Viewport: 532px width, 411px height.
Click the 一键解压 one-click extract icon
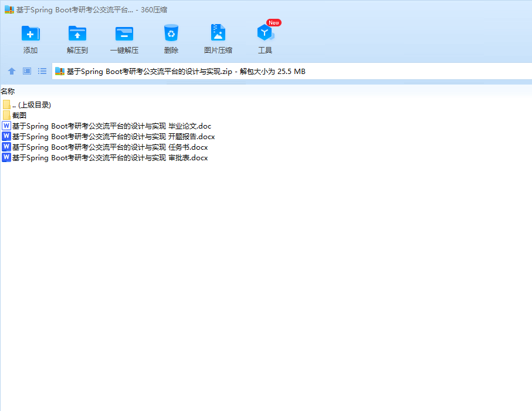124,33
